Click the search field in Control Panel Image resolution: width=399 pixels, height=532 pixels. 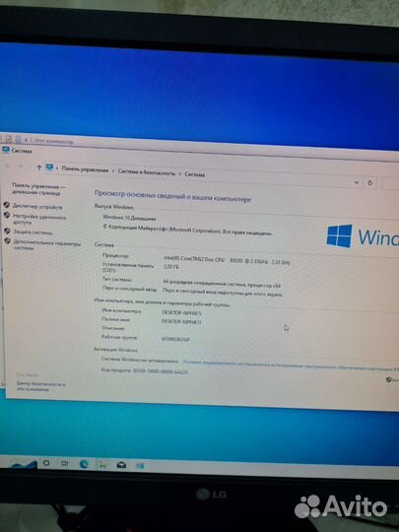click(x=390, y=184)
